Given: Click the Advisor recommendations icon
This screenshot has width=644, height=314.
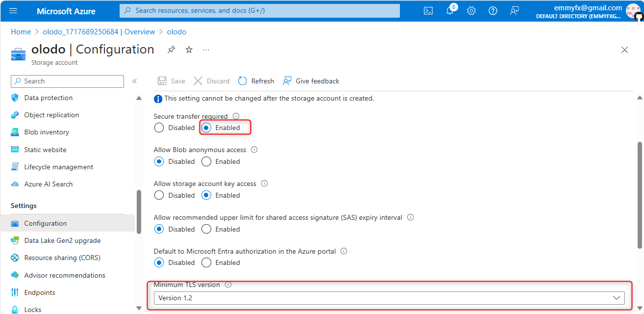Looking at the screenshot, I should point(15,275).
